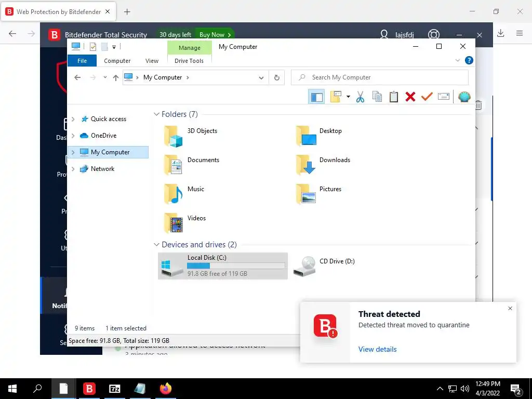Refresh the My Computer view
This screenshot has width=532, height=399.
(277, 78)
